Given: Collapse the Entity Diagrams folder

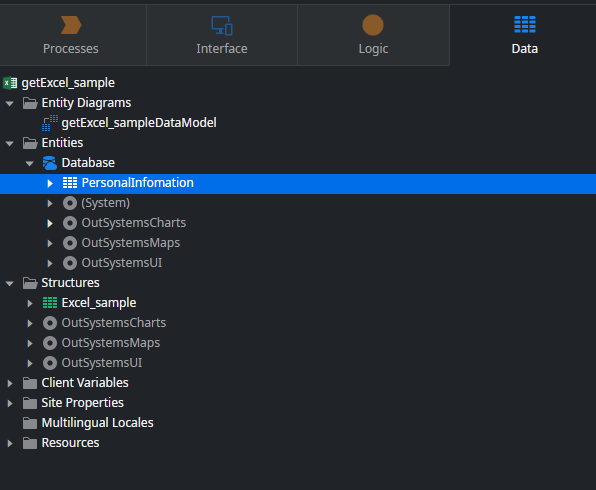Looking at the screenshot, I should 10,103.
